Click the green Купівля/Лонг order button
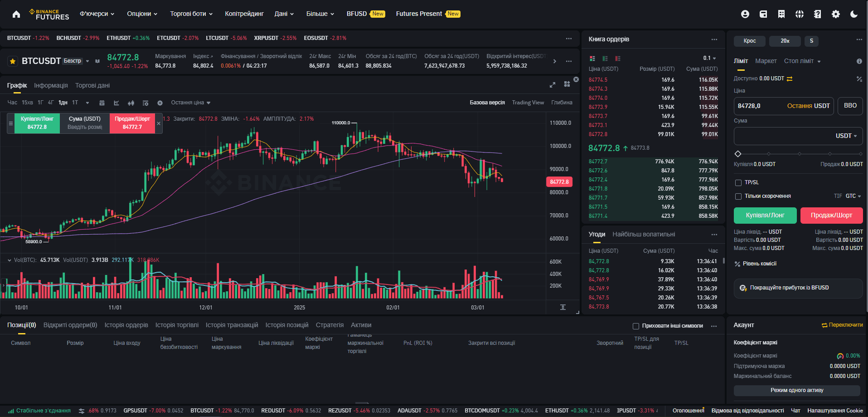The width and height of the screenshot is (868, 417). pyautogui.click(x=765, y=216)
